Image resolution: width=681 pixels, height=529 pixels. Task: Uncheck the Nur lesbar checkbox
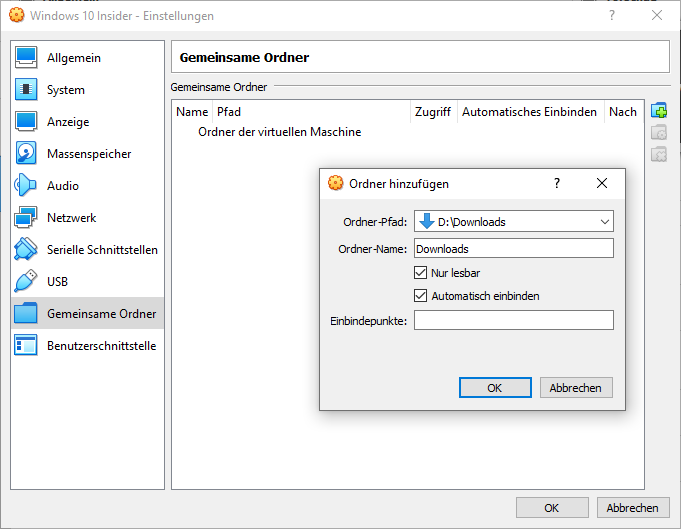(x=421, y=272)
